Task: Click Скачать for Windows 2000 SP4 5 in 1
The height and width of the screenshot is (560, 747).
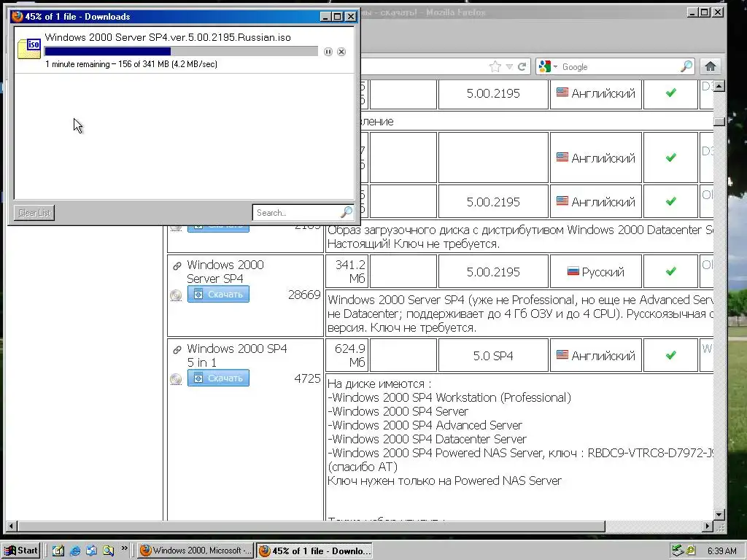Action: click(218, 378)
